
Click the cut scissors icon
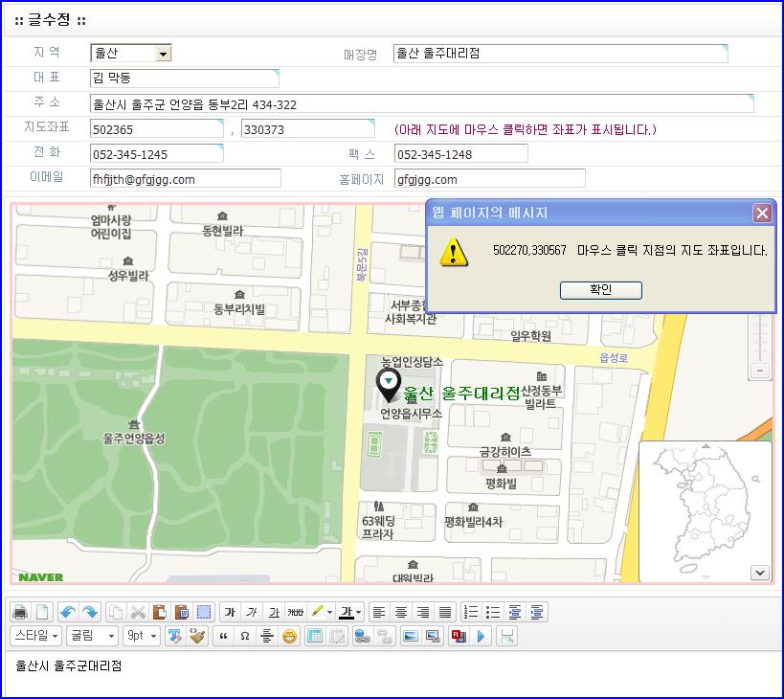137,612
